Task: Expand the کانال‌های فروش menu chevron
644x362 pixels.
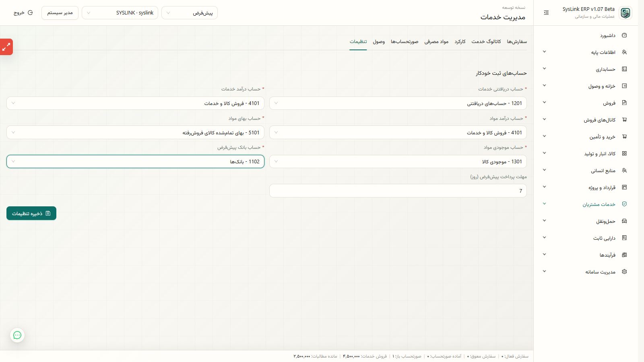Action: coord(544,119)
